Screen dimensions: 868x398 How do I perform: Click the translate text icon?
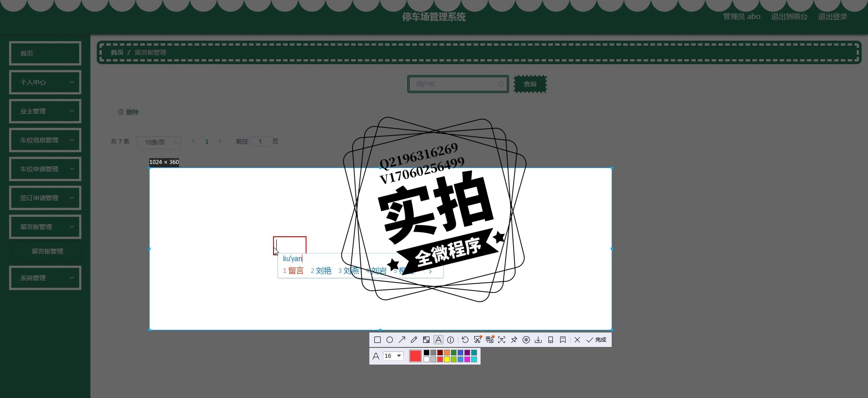490,340
